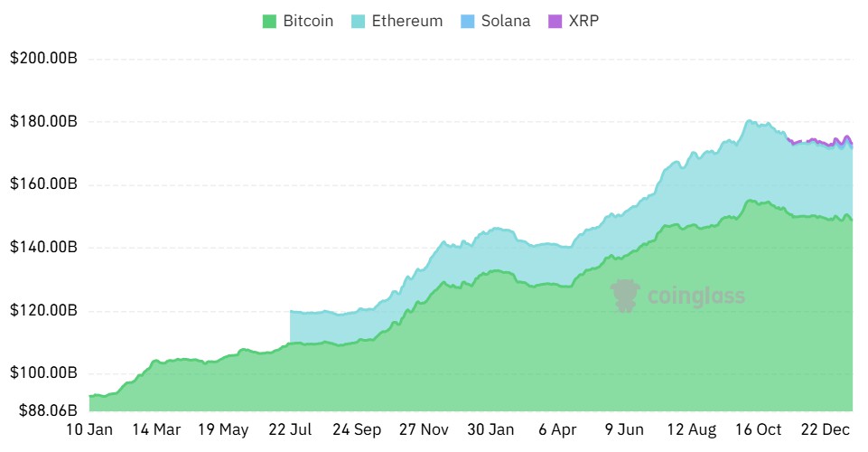Select the 27 Nov date label
This screenshot has height=452, width=868.
click(425, 429)
